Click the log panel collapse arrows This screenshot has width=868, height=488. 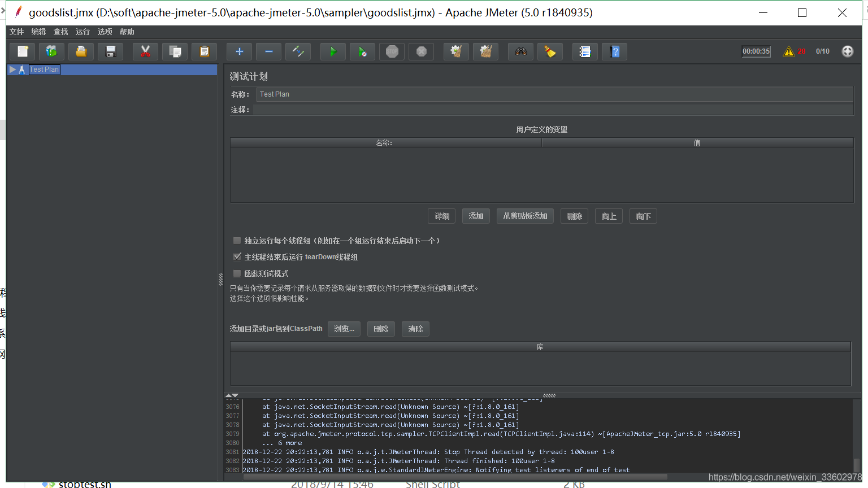pos(232,395)
